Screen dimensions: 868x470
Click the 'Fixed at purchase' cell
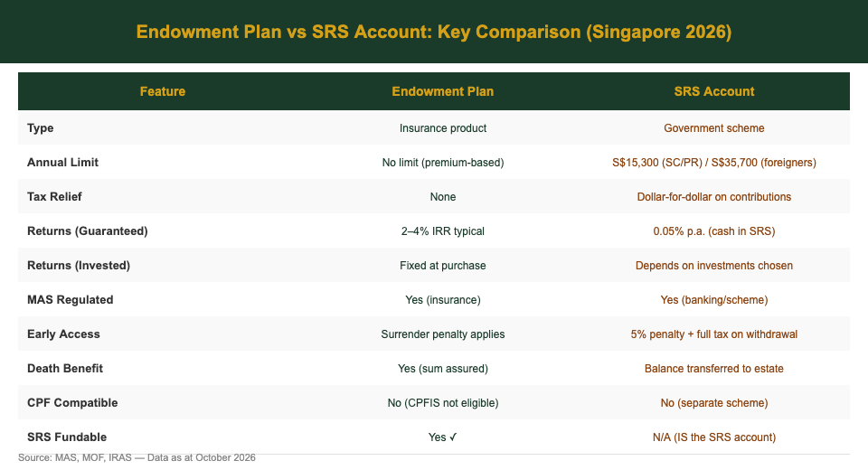point(443,265)
